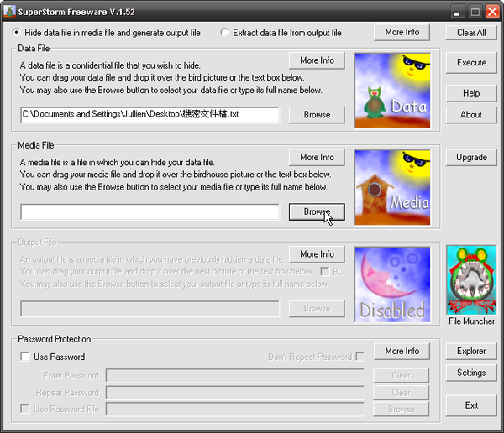This screenshot has height=433, width=504.
Task: Close the SuperStorm window
Action: point(492,12)
